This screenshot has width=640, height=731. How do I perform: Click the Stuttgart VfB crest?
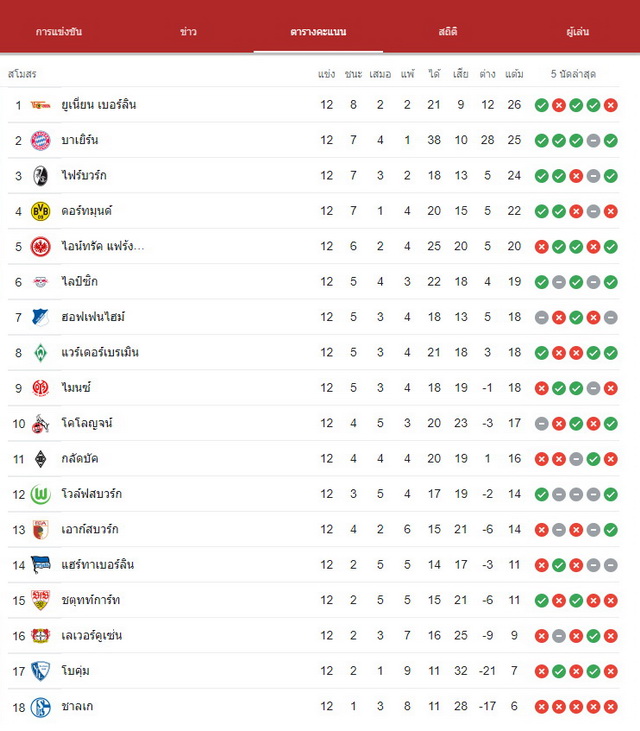point(41,600)
